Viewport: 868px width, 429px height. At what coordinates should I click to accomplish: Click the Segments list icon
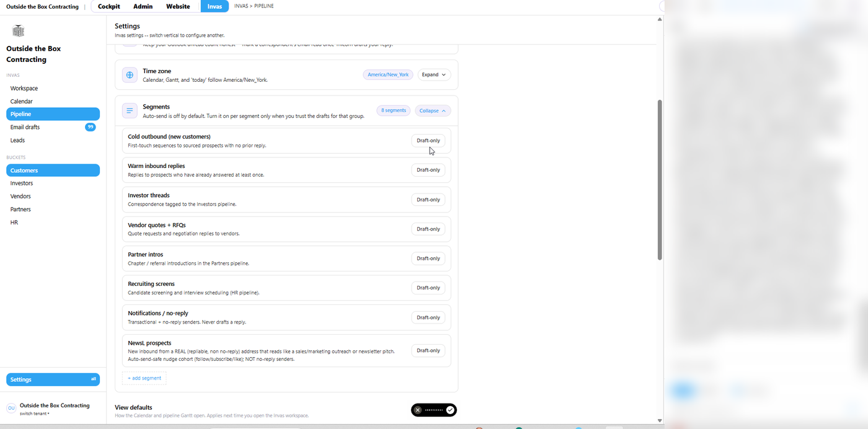pyautogui.click(x=130, y=111)
